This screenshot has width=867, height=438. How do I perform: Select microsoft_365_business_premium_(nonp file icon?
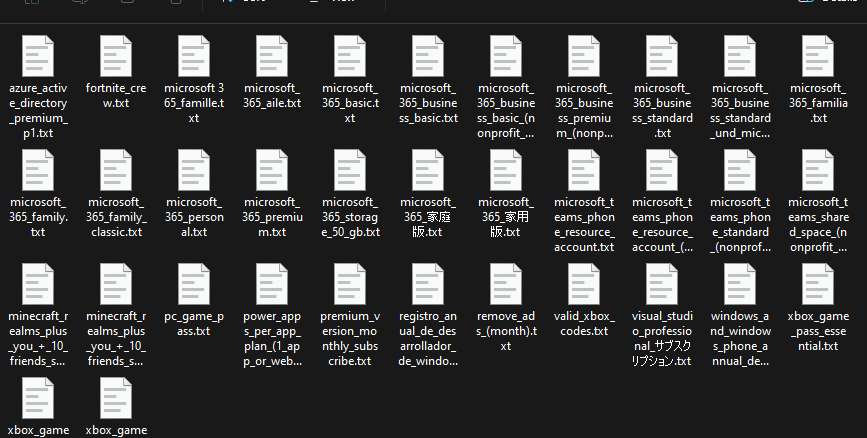pos(584,56)
